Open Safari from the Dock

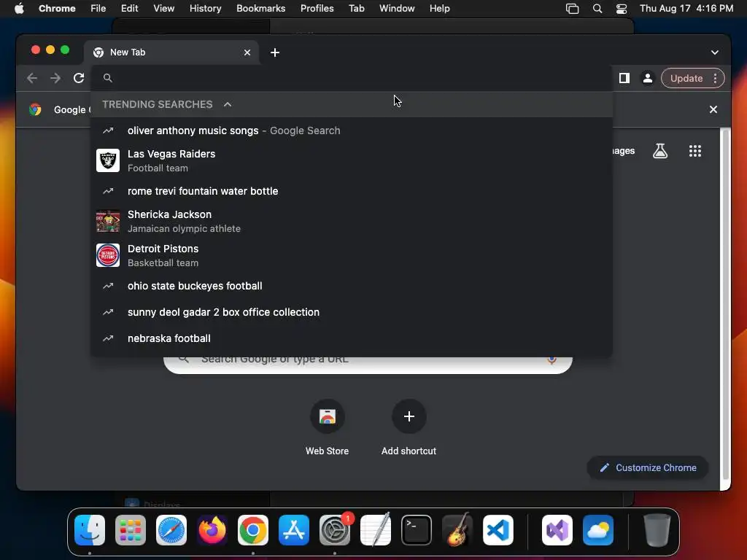pos(171,530)
